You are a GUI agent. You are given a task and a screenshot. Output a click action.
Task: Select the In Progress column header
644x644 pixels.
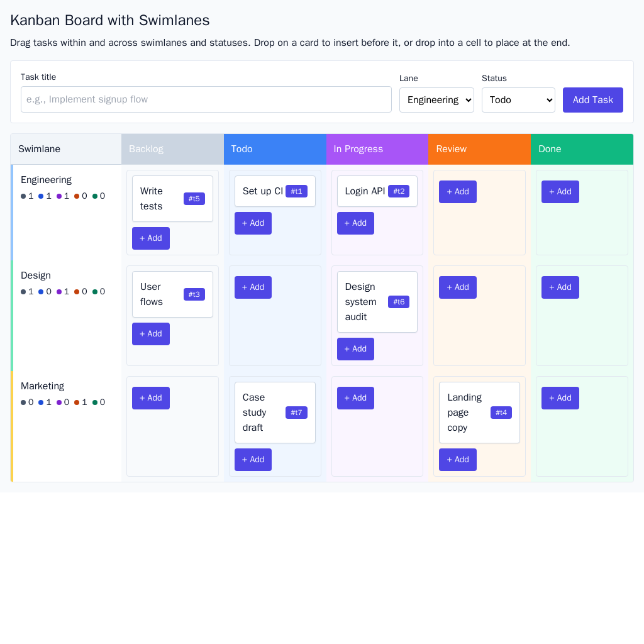377,149
